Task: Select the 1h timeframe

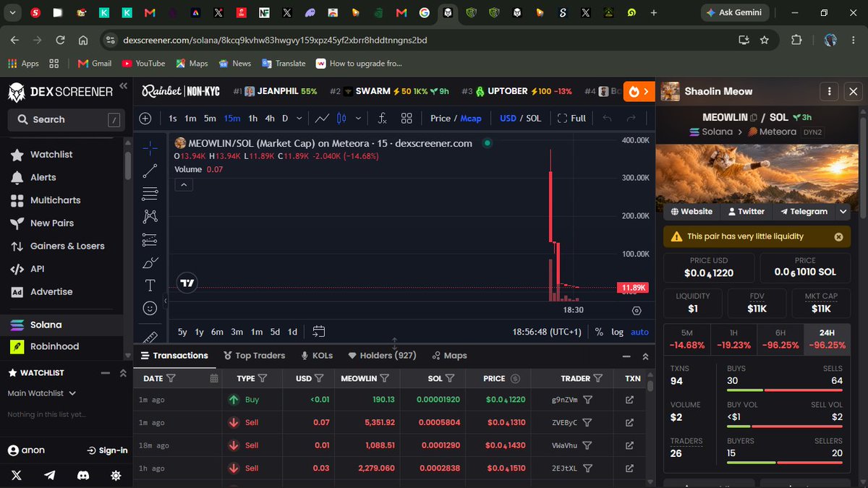Action: [x=252, y=118]
